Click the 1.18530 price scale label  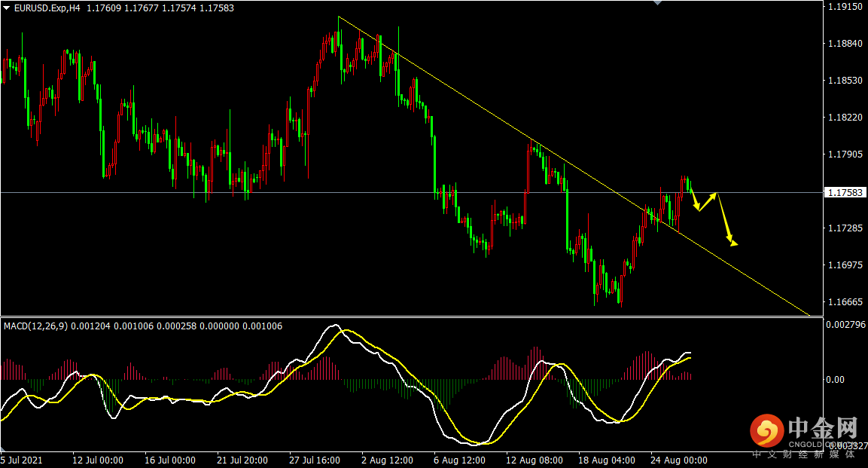point(845,81)
